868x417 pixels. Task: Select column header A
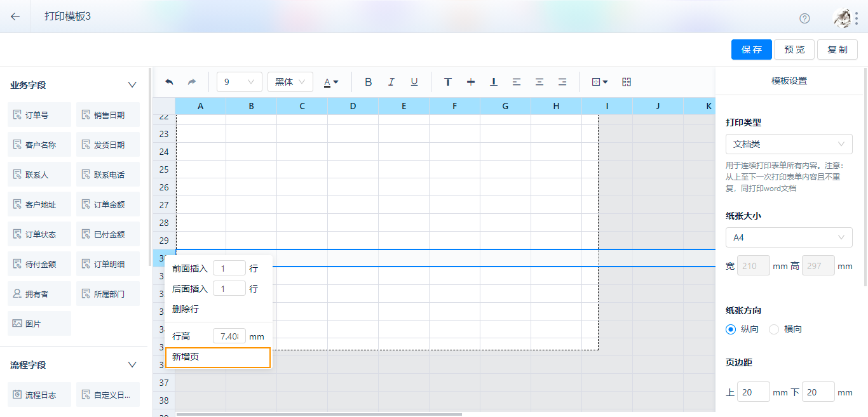pyautogui.click(x=200, y=106)
